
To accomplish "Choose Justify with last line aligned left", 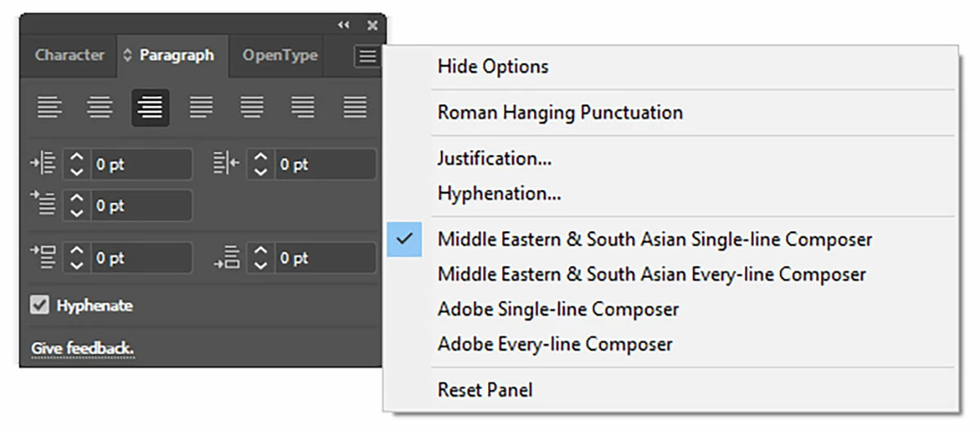I will (201, 107).
